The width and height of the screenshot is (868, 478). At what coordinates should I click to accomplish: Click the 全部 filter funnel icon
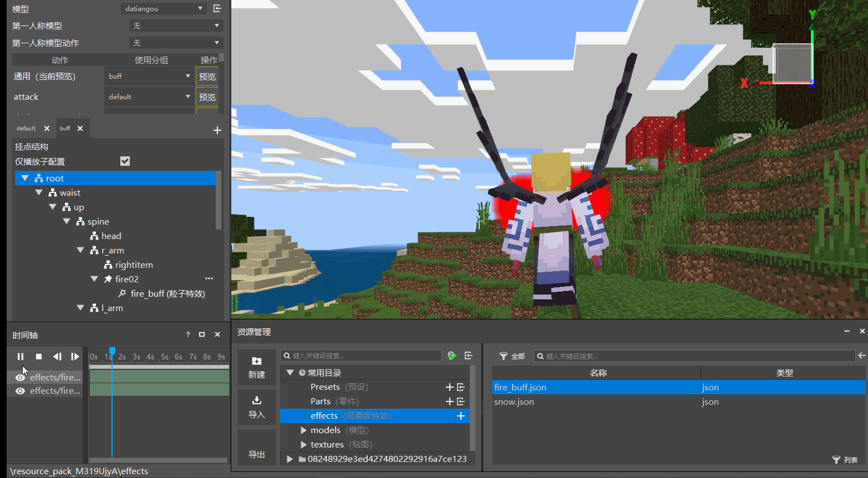(504, 356)
